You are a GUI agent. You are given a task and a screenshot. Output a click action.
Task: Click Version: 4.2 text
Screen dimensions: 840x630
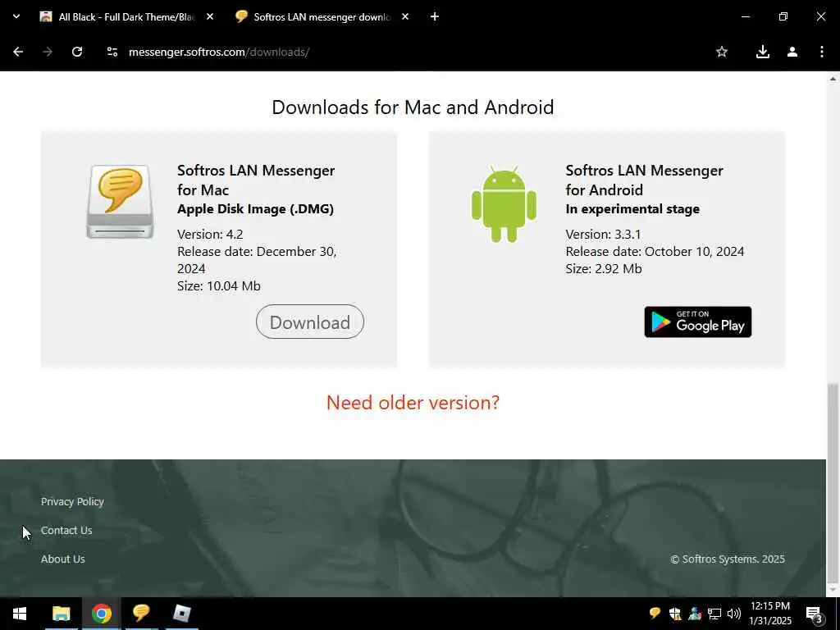coord(210,234)
